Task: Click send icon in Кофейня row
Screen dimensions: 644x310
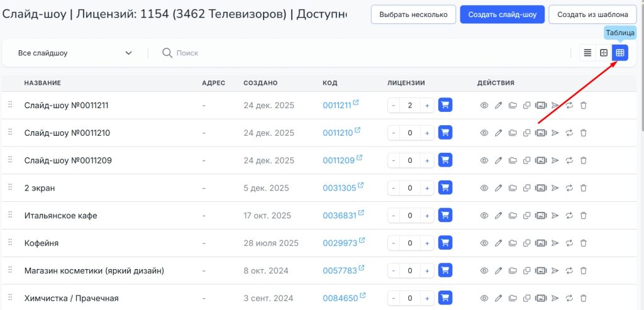Action: (x=555, y=243)
